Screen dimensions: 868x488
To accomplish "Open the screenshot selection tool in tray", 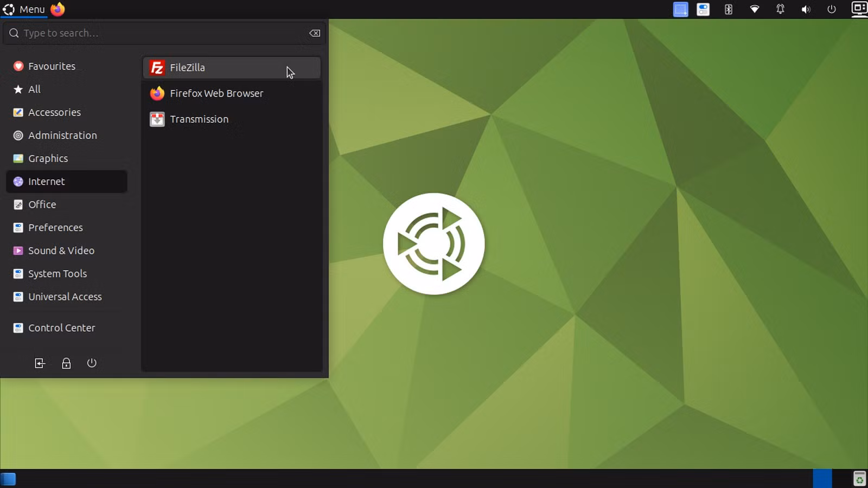I will pos(680,9).
